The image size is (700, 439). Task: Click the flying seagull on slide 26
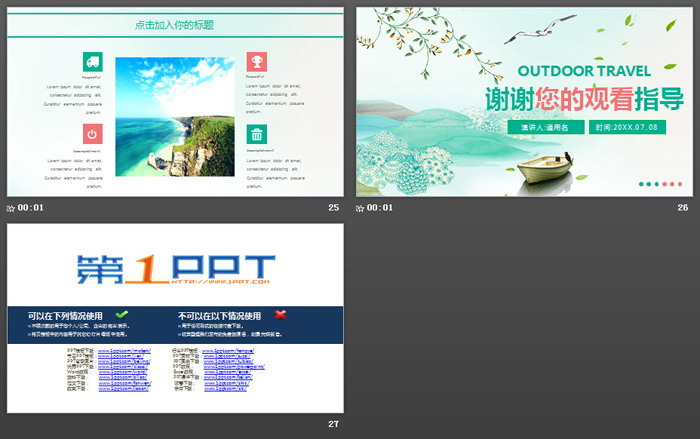coord(540,29)
